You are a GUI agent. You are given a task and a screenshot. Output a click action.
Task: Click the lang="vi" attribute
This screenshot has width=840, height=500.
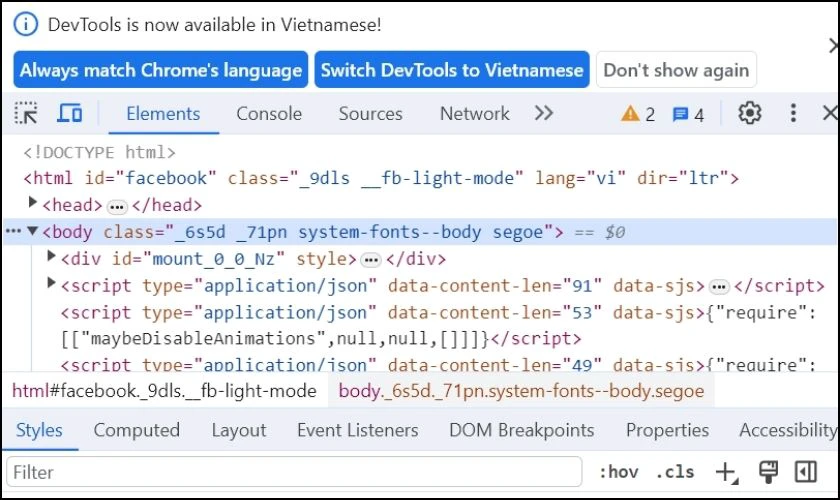[x=580, y=178]
